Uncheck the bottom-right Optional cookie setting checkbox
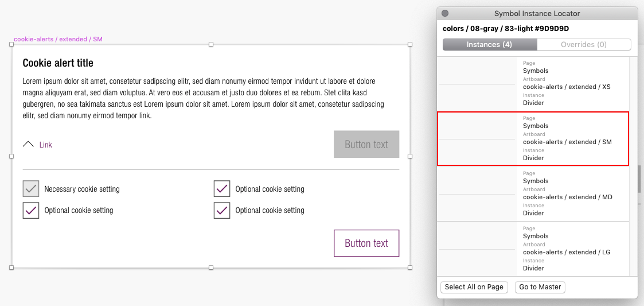The height and width of the screenshot is (306, 644). (x=222, y=210)
